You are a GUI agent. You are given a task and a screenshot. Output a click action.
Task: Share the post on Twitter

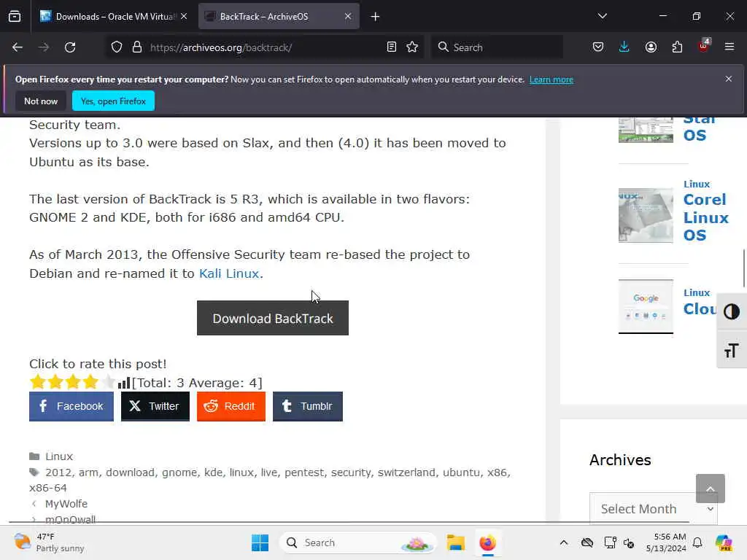155,406
